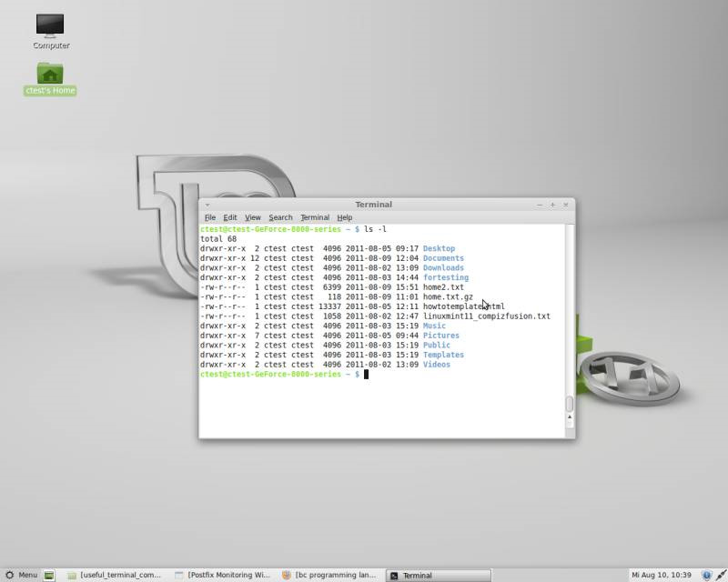Open the window menu arrow in Terminal's title bar

point(207,205)
